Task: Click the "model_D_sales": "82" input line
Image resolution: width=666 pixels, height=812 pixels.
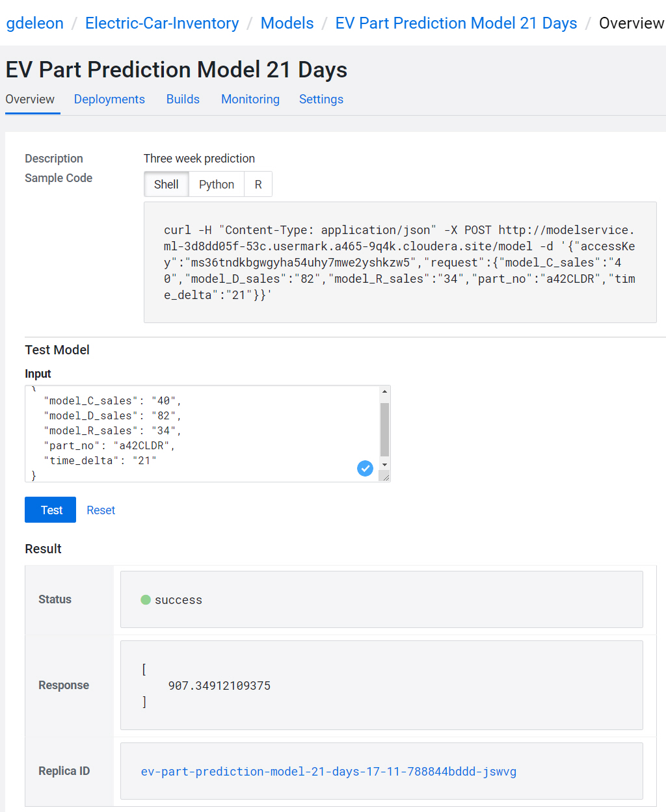Action: click(x=113, y=416)
